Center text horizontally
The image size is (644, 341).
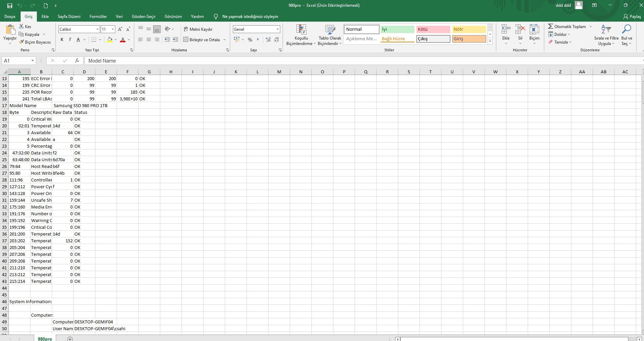pos(149,40)
